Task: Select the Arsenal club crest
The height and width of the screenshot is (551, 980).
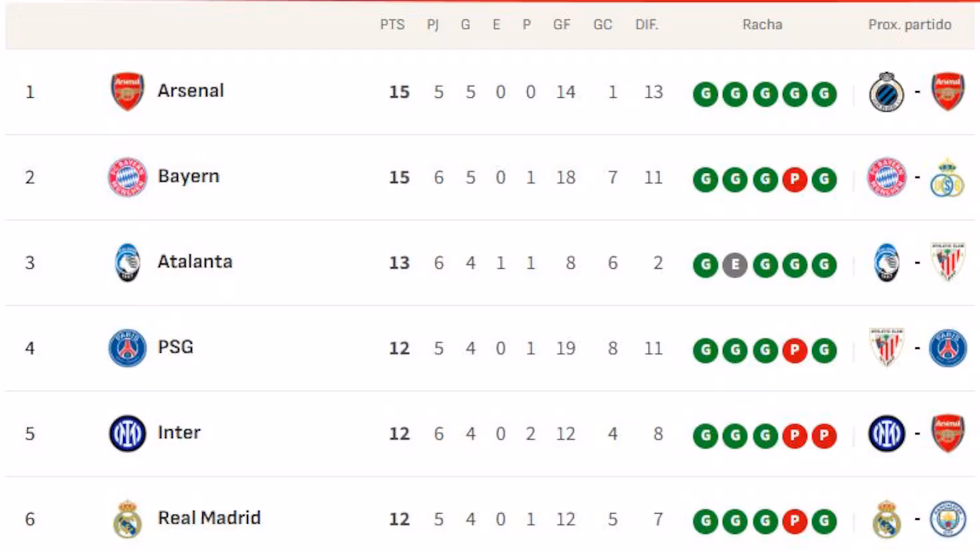Action: (126, 91)
